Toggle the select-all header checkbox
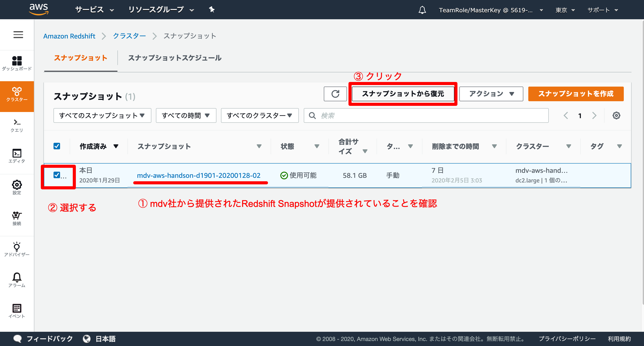644x346 pixels. coord(57,146)
